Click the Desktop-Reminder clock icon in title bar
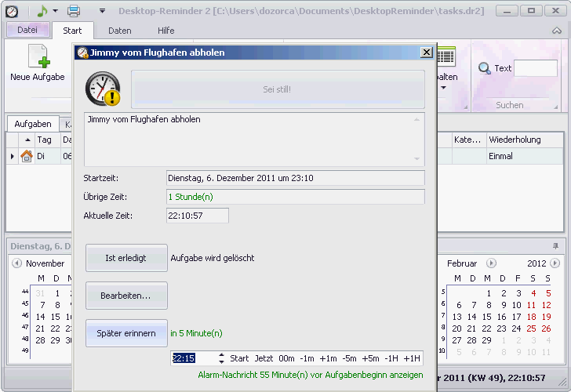Image resolution: width=571 pixels, height=392 pixels. click(x=12, y=11)
